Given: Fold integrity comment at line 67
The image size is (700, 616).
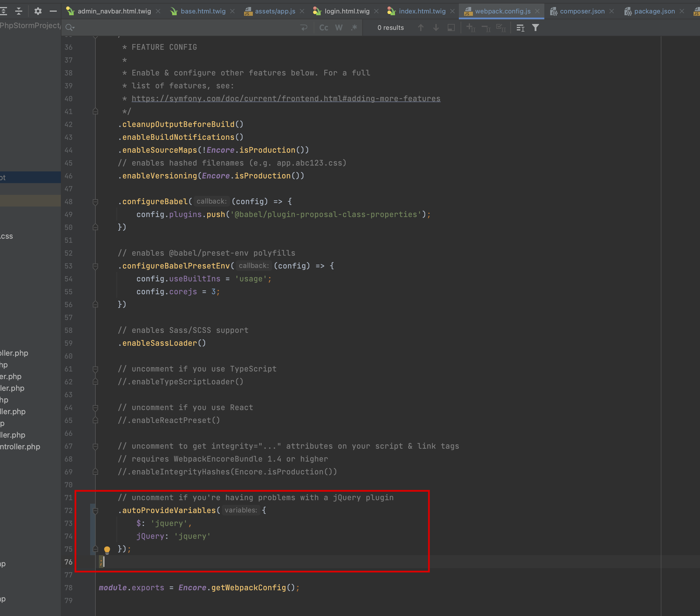Looking at the screenshot, I should [x=96, y=447].
